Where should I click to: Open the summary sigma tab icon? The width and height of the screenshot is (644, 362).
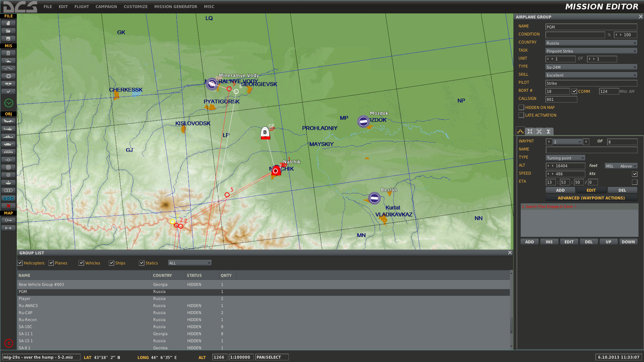548,131
